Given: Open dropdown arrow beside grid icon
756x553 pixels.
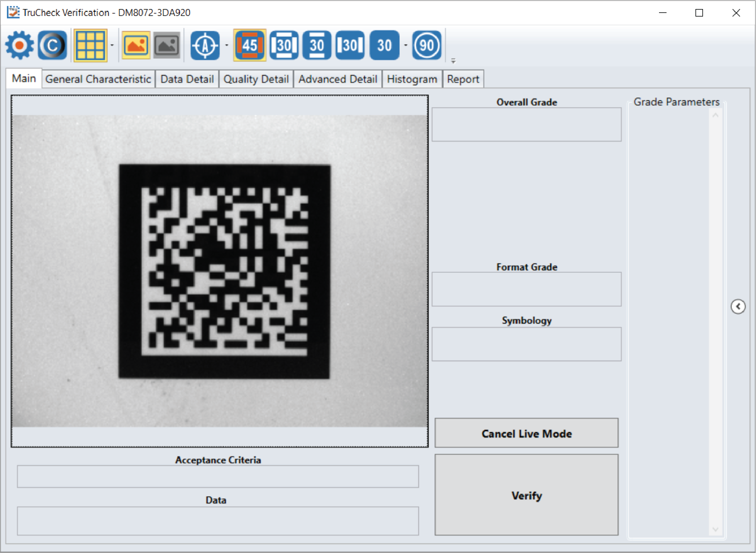Looking at the screenshot, I should click(x=112, y=45).
